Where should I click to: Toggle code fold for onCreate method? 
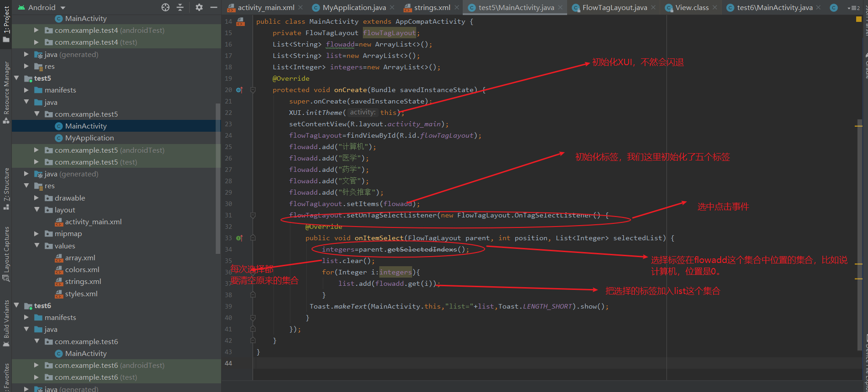253,90
